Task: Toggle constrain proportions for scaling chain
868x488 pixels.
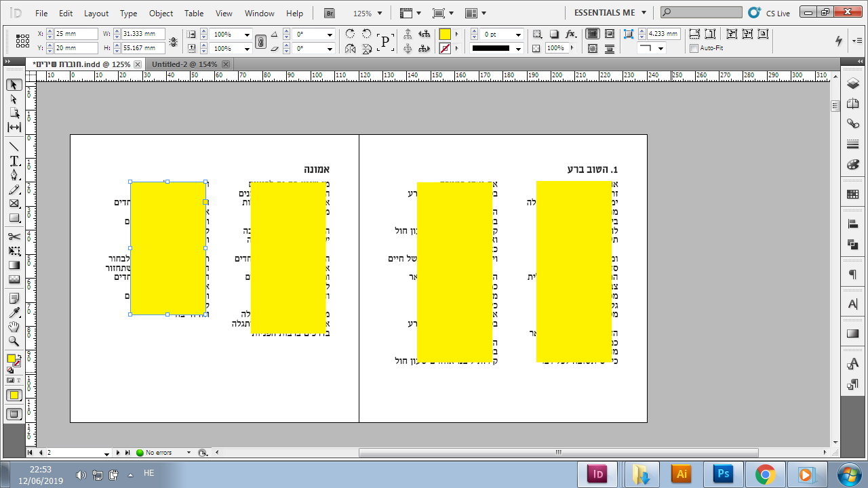Action: click(260, 41)
